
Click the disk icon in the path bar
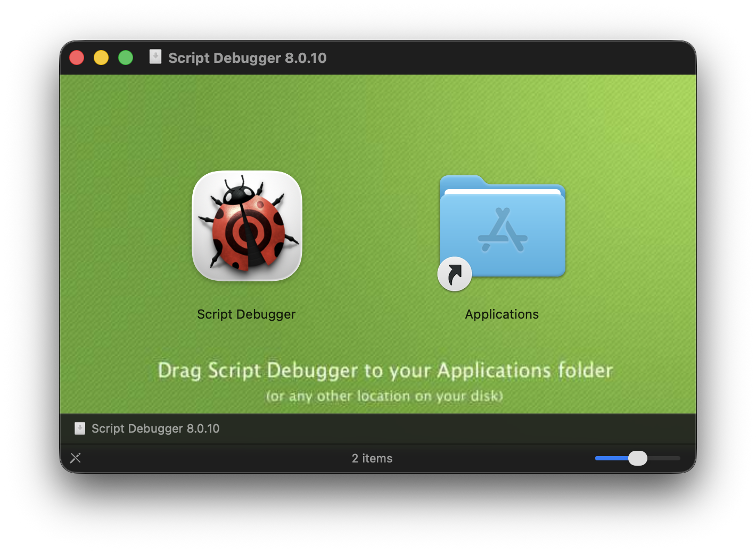point(79,428)
